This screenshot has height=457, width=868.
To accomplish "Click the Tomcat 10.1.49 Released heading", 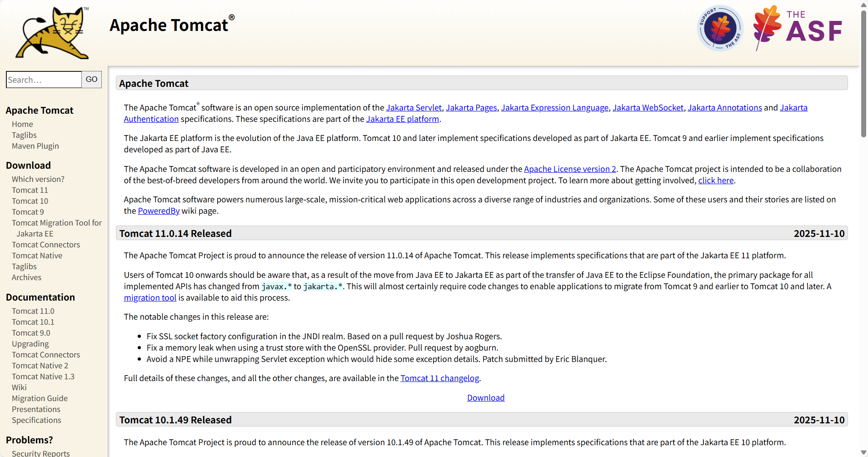I will pos(175,420).
